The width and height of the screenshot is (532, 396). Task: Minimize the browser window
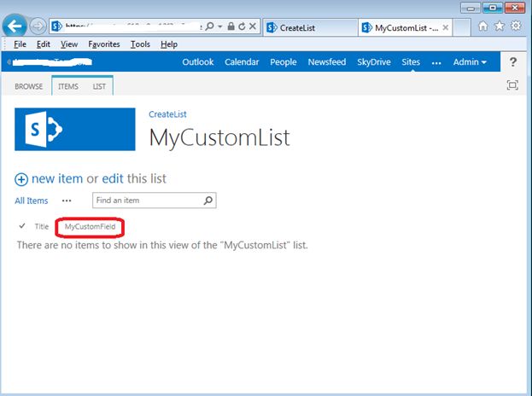[x=471, y=9]
